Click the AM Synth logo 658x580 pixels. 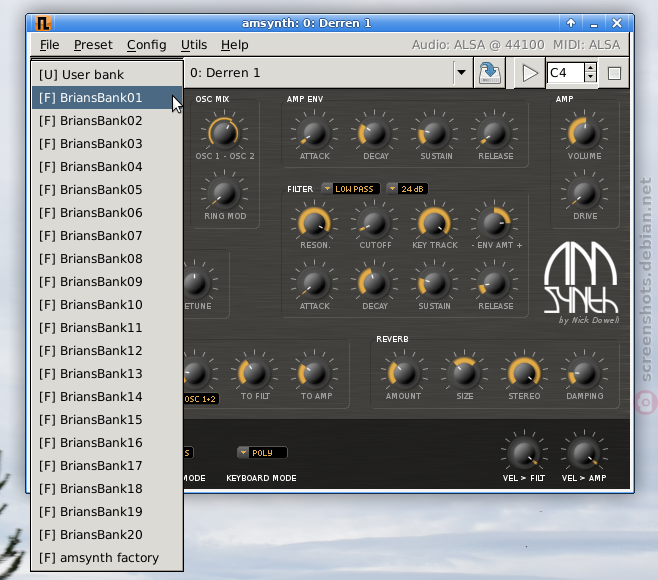[581, 277]
